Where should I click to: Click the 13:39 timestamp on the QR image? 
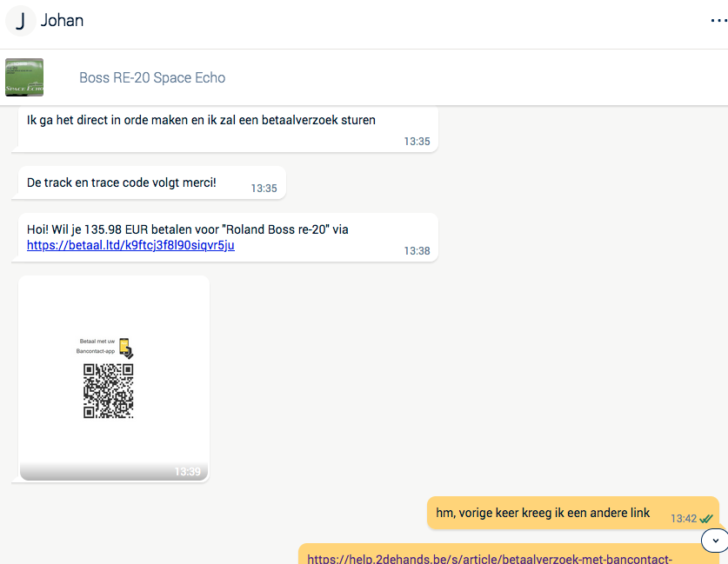click(x=188, y=472)
